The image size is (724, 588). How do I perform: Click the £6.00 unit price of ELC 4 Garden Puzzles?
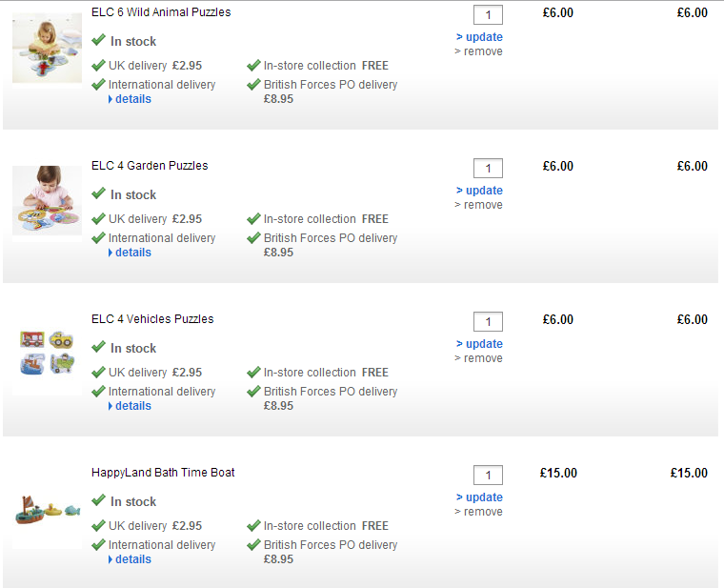558,166
